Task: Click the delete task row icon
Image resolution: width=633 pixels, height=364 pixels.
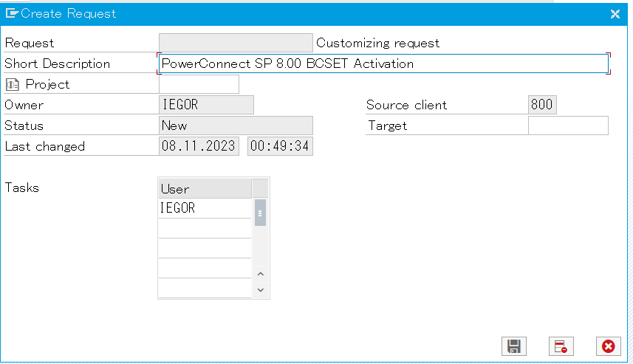Action: point(561,346)
